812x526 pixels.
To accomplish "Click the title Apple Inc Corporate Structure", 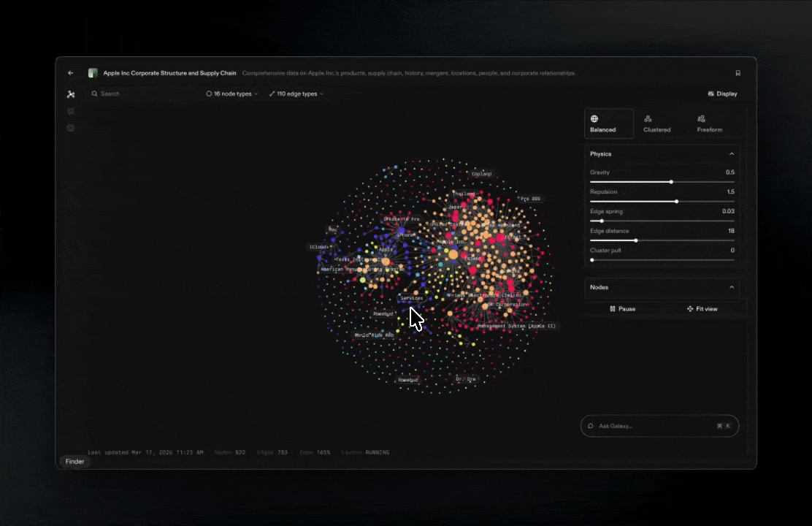I will (169, 73).
